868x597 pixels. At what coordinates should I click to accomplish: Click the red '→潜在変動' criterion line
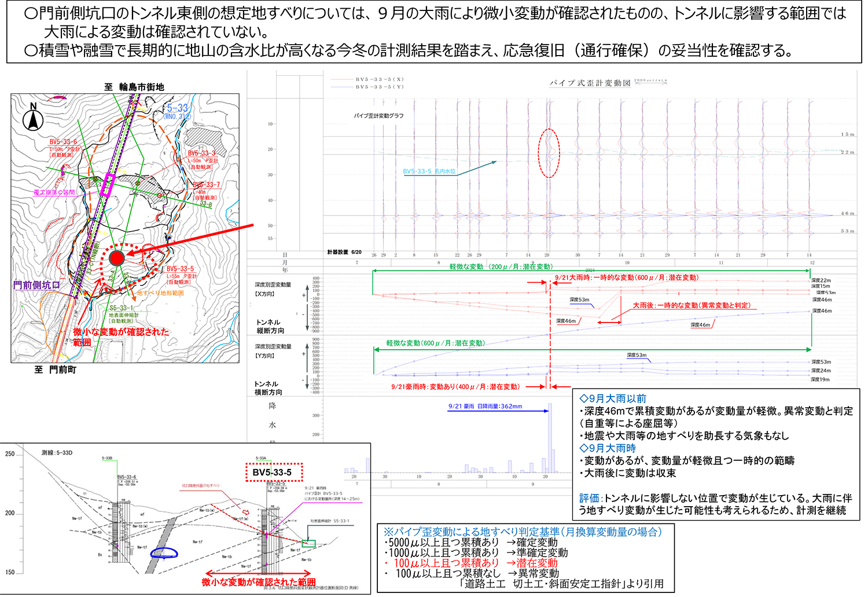point(470,563)
